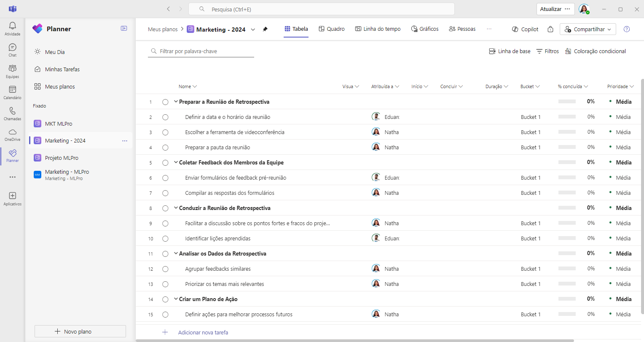Open more options for Marketing - 2024 plan

(x=125, y=141)
